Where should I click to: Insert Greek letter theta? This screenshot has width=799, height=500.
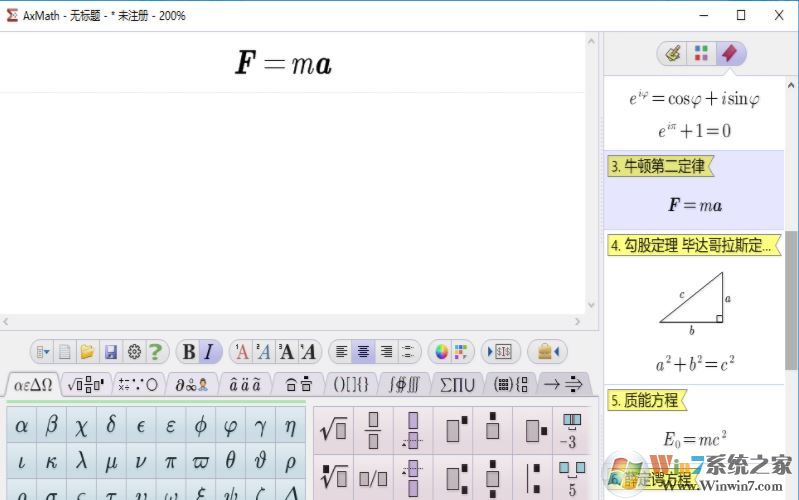(230, 461)
